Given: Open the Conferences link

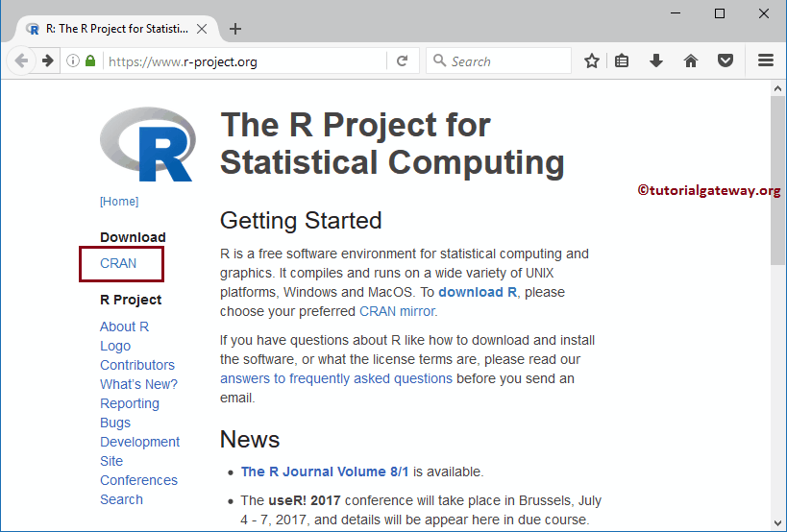Looking at the screenshot, I should point(138,480).
